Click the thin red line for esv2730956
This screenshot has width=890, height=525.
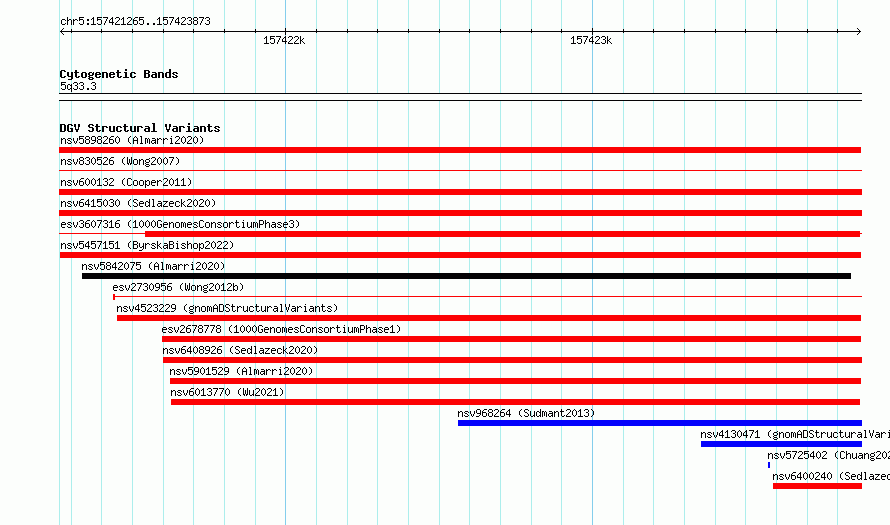(488, 296)
